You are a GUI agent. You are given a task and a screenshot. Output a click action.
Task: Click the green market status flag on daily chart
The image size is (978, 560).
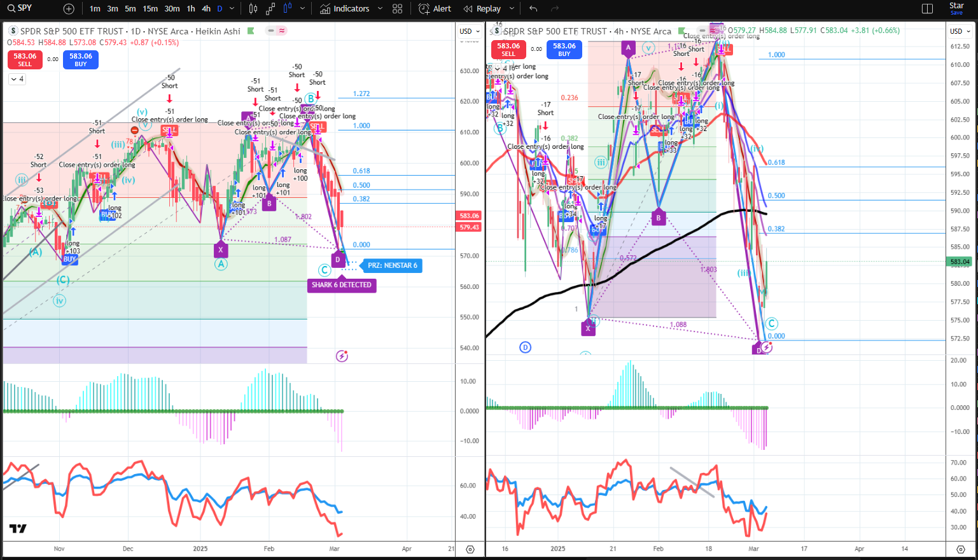251,31
